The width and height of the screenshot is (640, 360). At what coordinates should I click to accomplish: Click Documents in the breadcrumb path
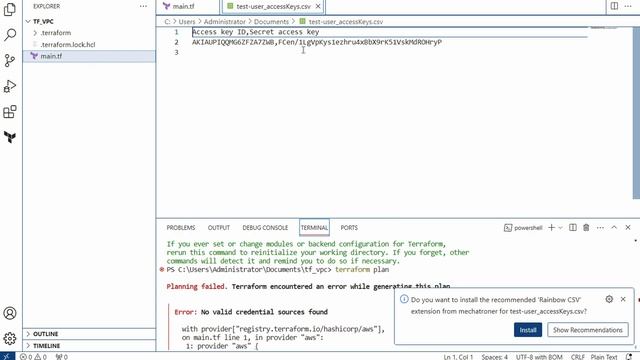(271, 22)
